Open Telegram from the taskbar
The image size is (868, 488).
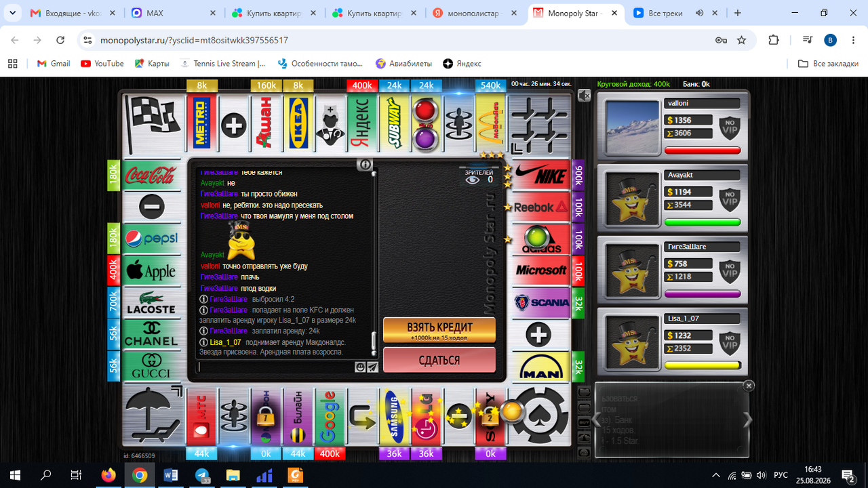[x=201, y=474]
